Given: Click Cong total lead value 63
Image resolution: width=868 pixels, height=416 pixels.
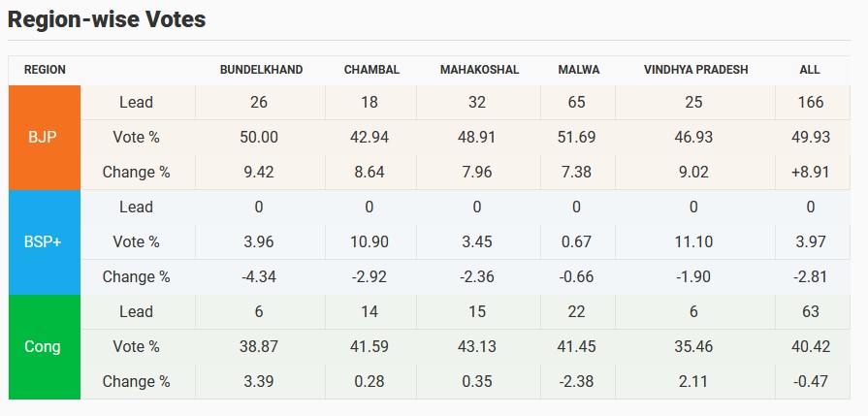Looking at the screenshot, I should (x=810, y=311).
